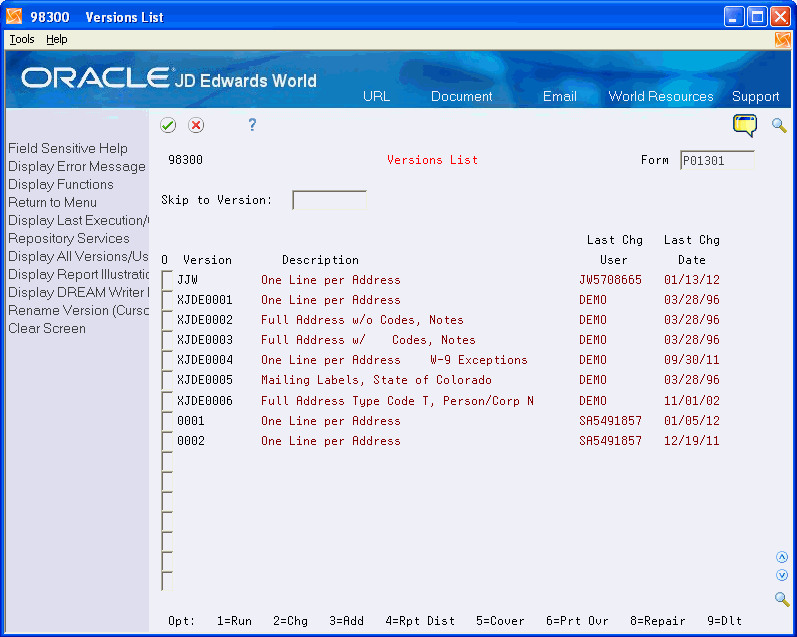
Task: Click the green checkmark OK icon
Action: pyautogui.click(x=168, y=125)
